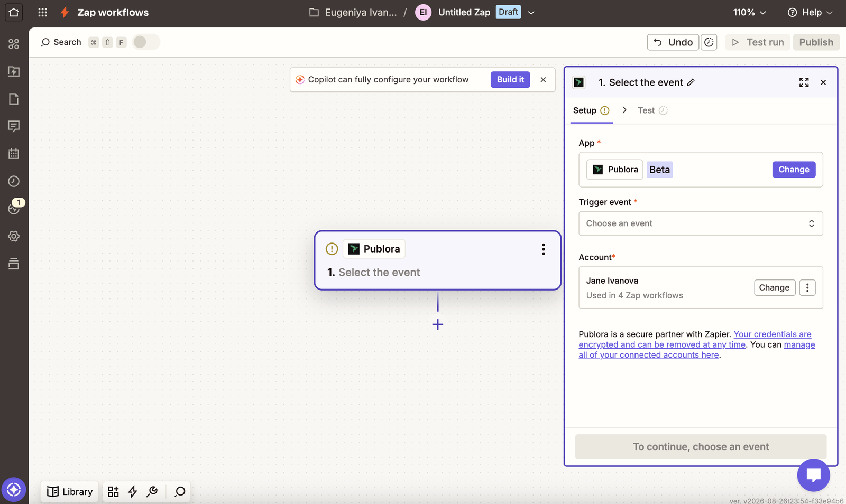Expand the Untitled Zap Draft chevron
846x504 pixels.
(531, 12)
